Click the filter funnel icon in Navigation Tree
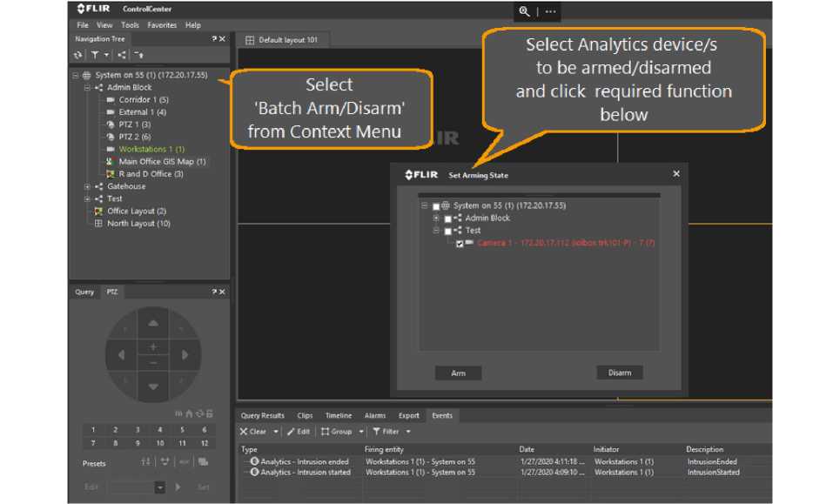The image size is (833, 504). (95, 55)
